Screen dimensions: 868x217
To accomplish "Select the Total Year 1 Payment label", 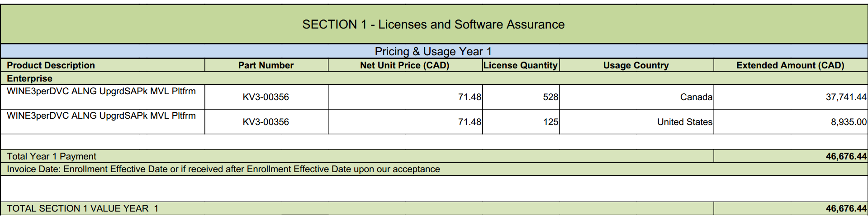I will [x=52, y=156].
